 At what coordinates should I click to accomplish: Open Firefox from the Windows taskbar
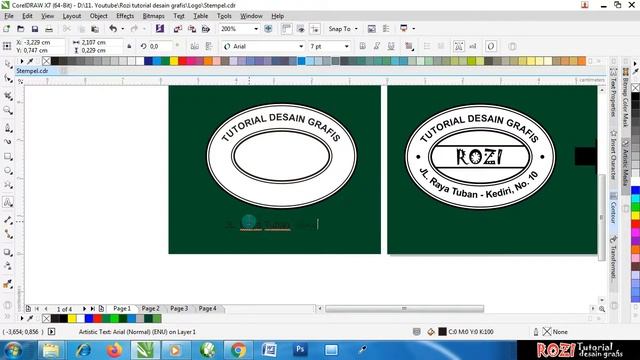point(115,350)
